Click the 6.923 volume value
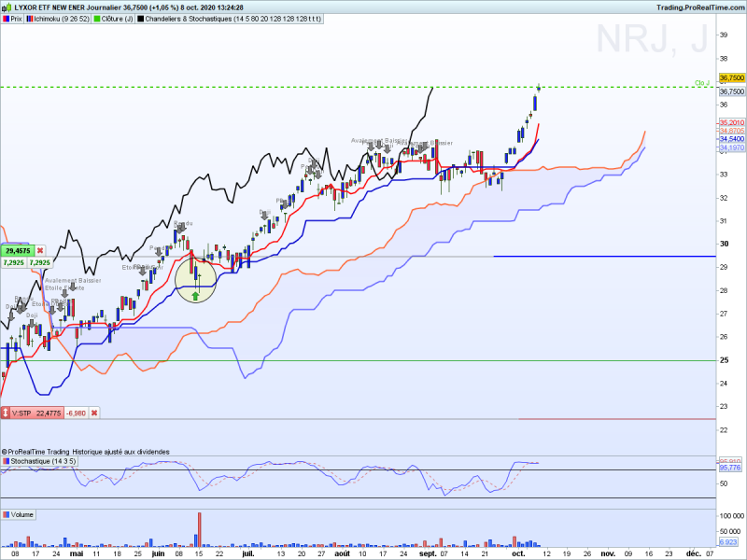 [728, 542]
